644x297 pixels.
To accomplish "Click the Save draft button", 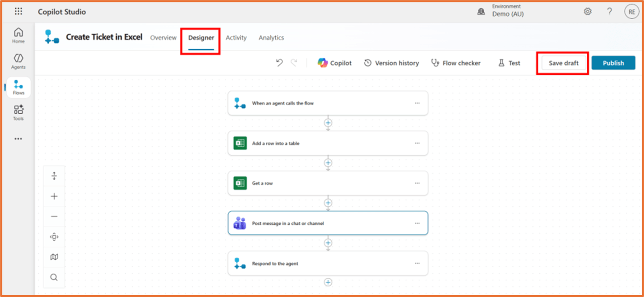I will coord(563,63).
